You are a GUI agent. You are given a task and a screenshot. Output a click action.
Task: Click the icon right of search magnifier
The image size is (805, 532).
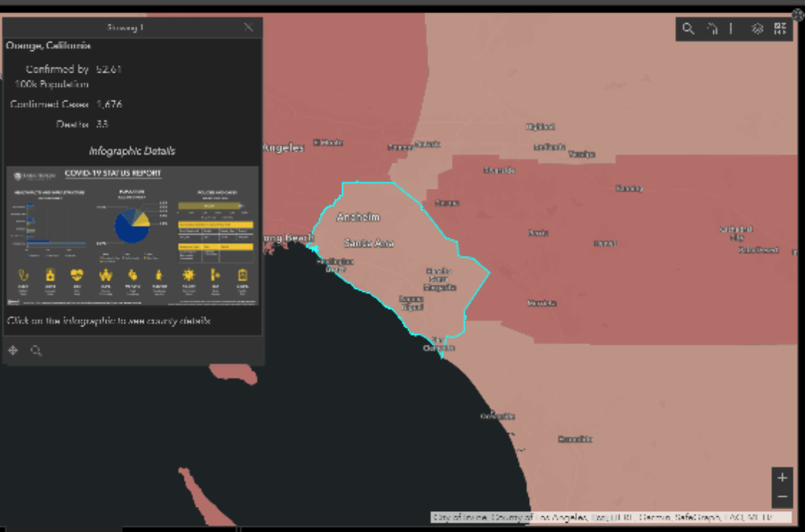tap(712, 29)
